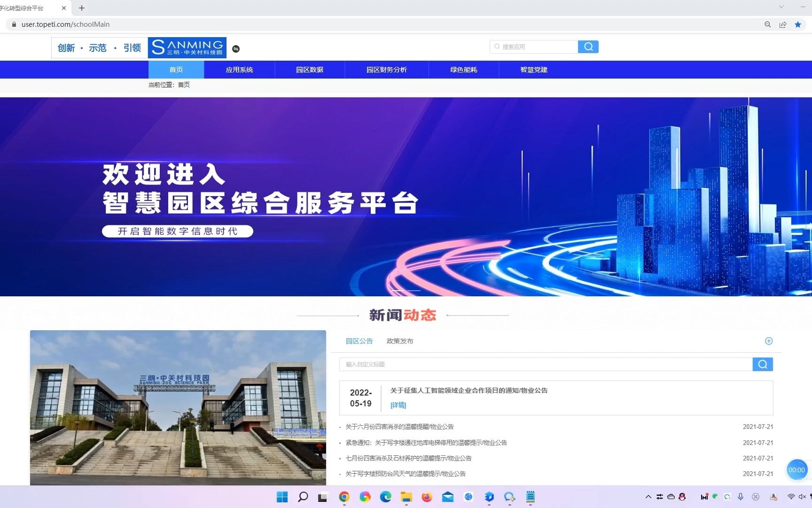812x508 pixels.
Task: Toggle the microphone icon in the system tray
Action: (740, 497)
